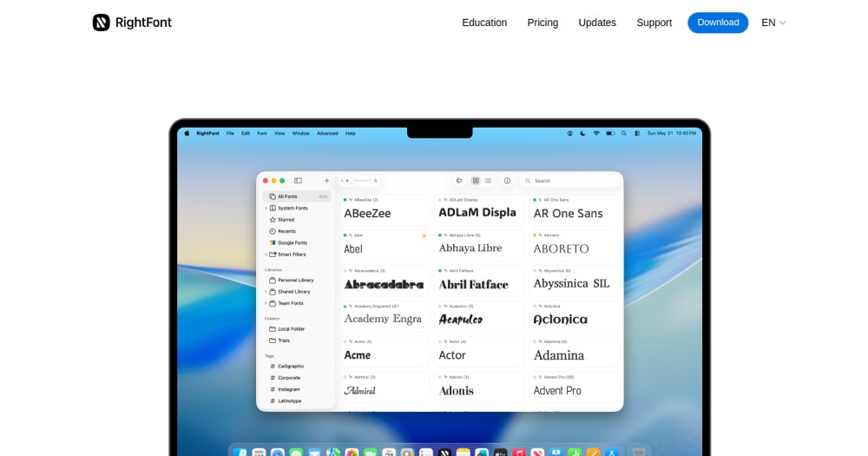Toggle activation dot on Academy Engraved LET card
The image size is (868, 456).
[345, 307]
